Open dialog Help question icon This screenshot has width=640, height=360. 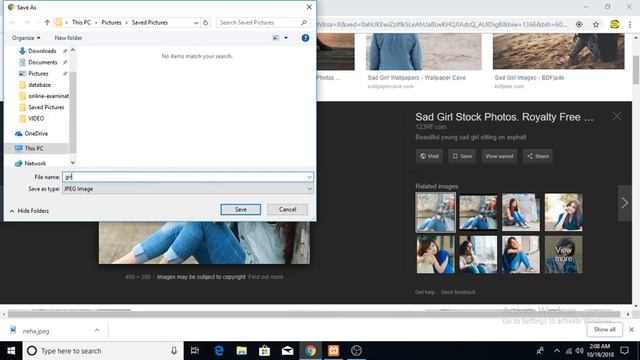pyautogui.click(x=305, y=38)
